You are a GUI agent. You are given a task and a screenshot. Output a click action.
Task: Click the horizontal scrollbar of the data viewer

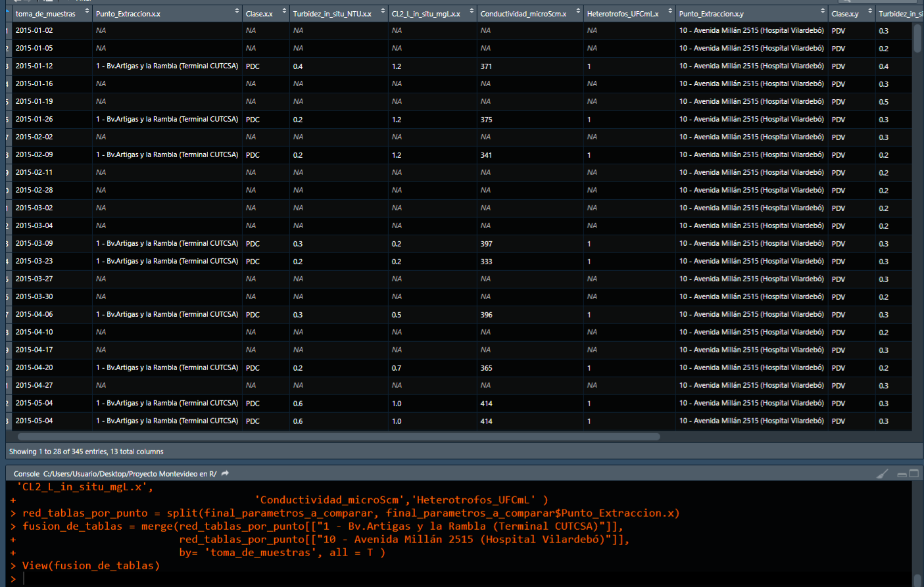(339, 436)
